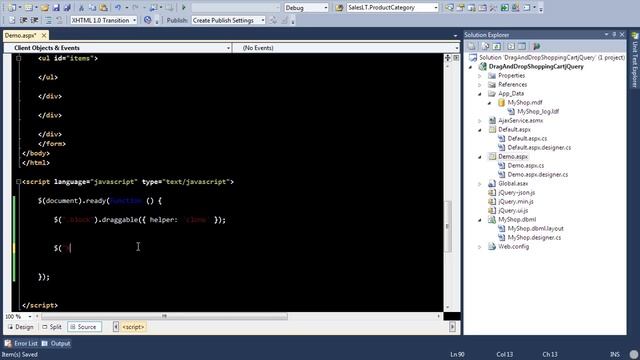Open the SalesLT.ProductCategory combo box
The image size is (640, 360).
coord(392,7)
